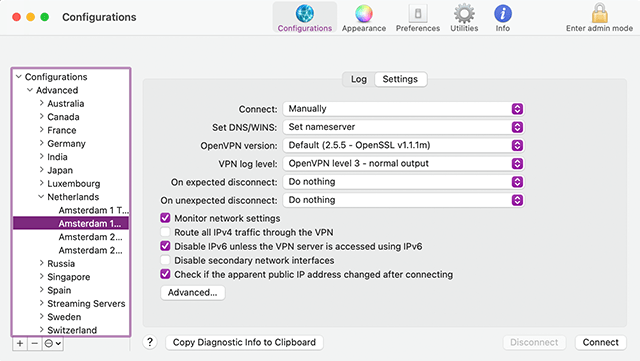Expand the Spain folder
Screen dimensions: 640x361
pos(41,290)
